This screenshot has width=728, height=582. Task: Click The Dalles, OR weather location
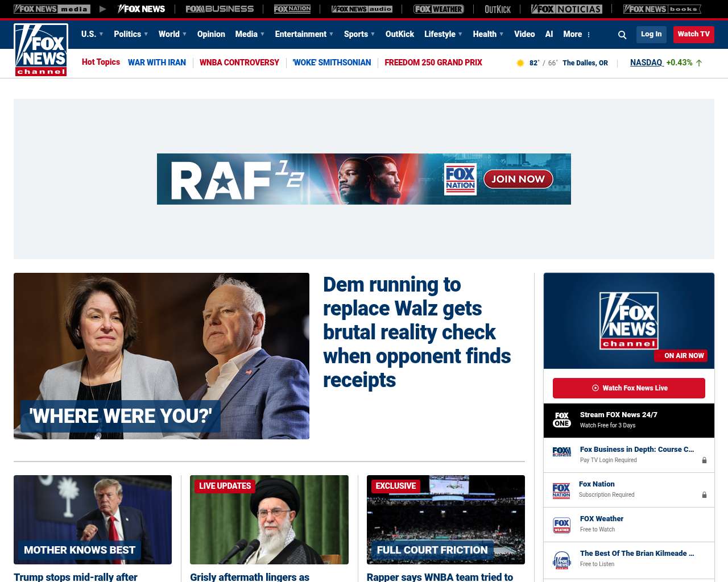point(585,63)
